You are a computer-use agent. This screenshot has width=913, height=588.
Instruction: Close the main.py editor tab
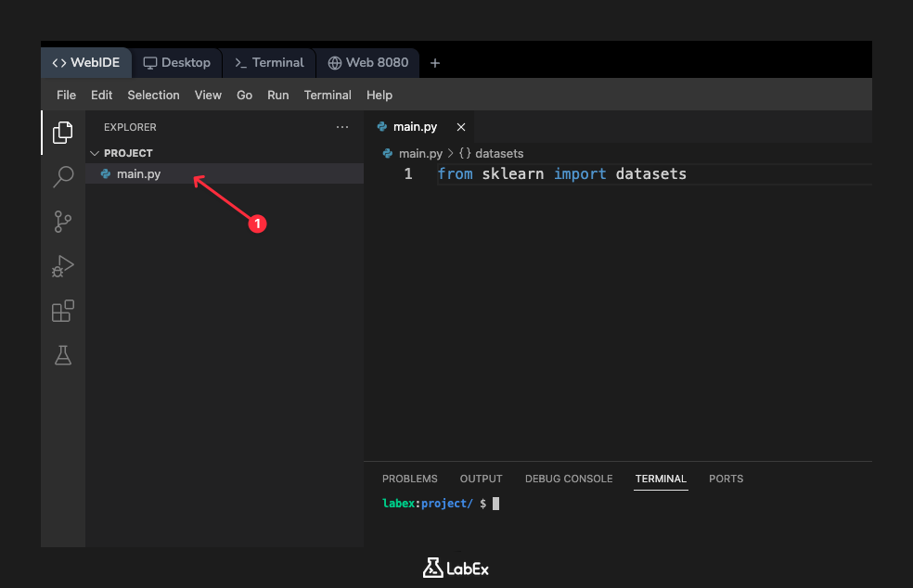click(x=461, y=127)
